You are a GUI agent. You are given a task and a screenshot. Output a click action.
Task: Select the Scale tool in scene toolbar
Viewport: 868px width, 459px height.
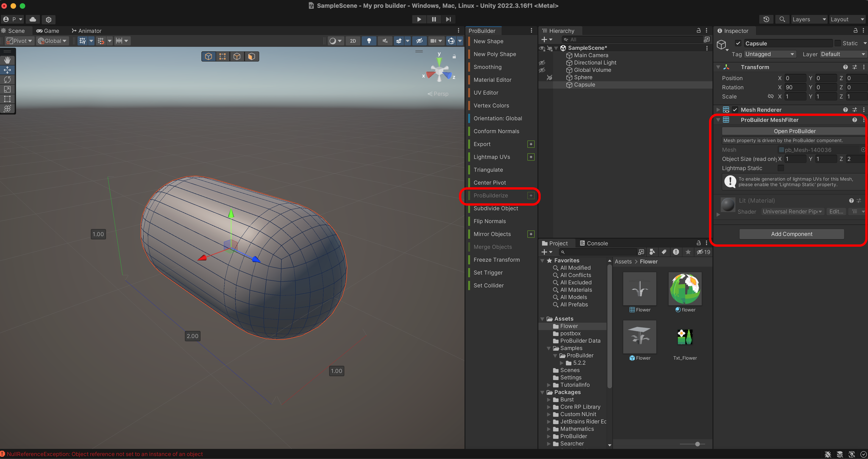7,89
